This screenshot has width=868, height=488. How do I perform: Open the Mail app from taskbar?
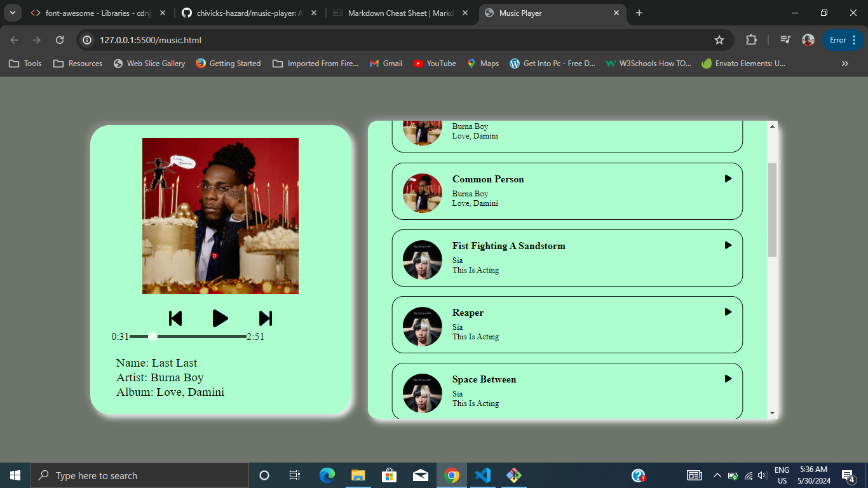[x=421, y=475]
